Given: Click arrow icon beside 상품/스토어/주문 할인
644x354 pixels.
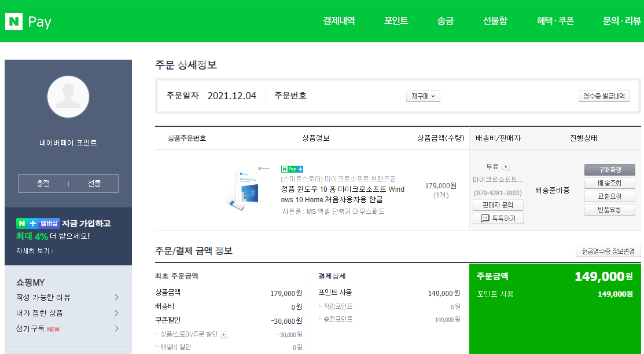Looking at the screenshot, I should 223,335.
